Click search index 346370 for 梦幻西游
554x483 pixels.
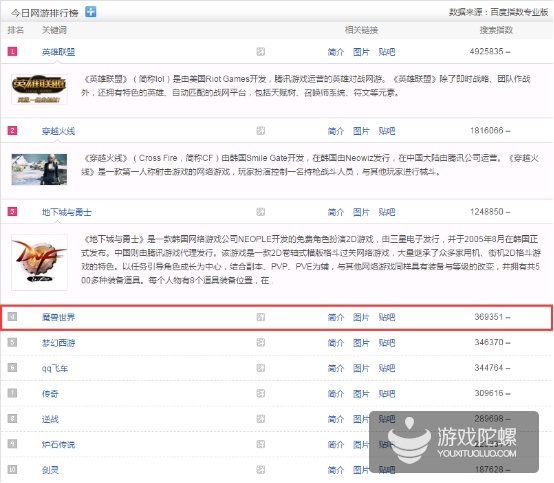pyautogui.click(x=489, y=342)
